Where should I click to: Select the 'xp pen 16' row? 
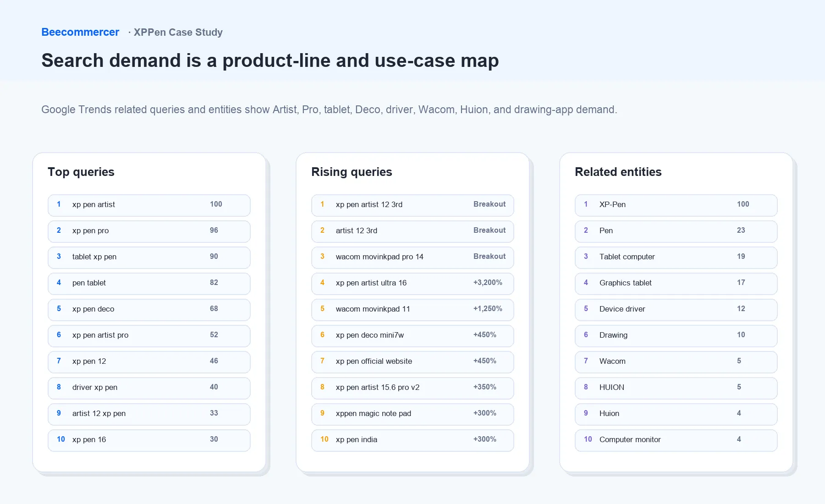149,440
